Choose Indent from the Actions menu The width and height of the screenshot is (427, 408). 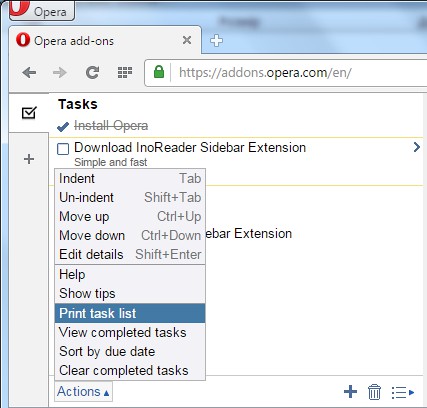[130, 179]
